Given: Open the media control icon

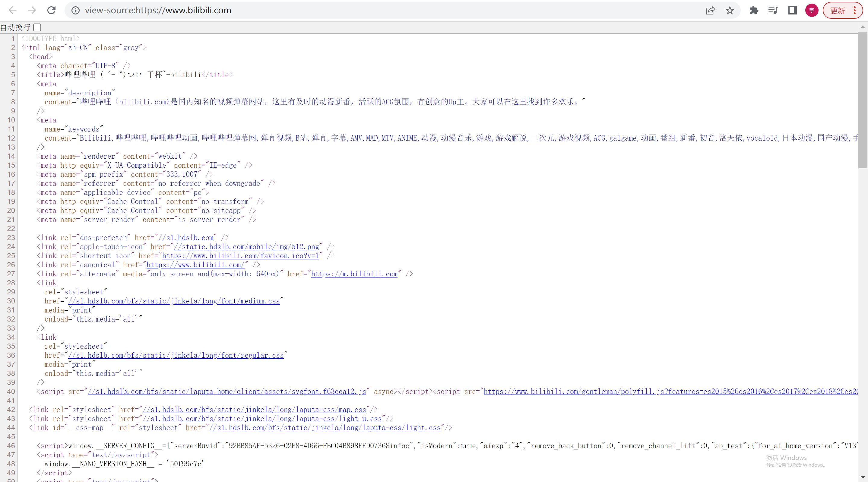Looking at the screenshot, I should tap(773, 11).
